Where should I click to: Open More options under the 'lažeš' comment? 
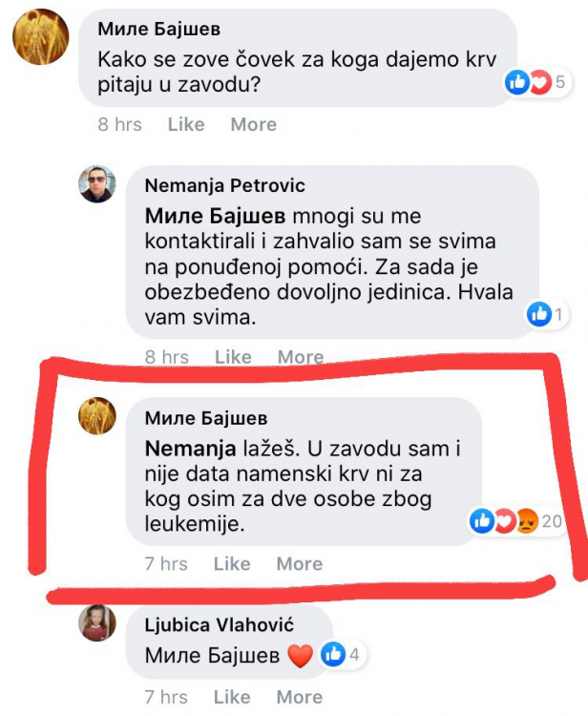299,564
